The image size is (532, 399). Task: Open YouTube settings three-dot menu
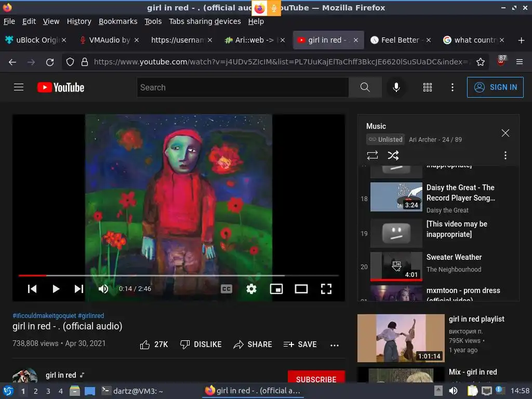(453, 87)
